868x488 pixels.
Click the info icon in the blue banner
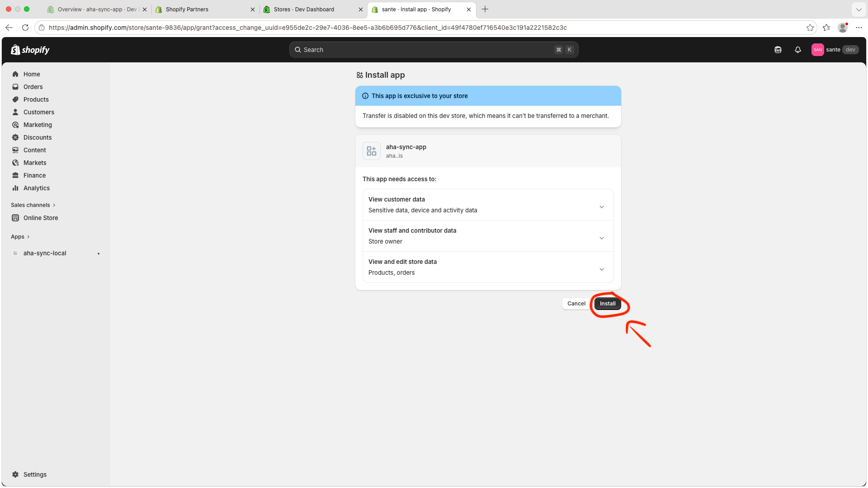(365, 96)
